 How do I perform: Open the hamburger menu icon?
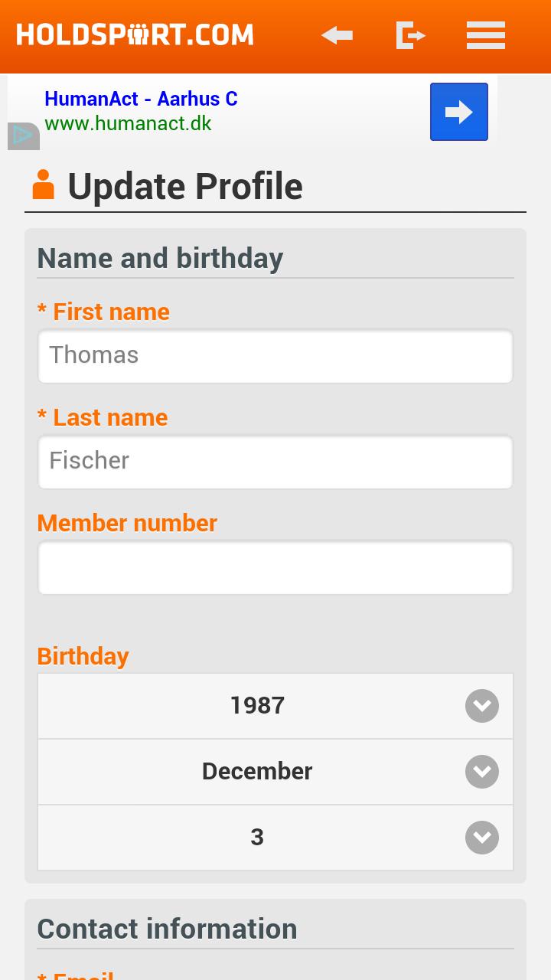(486, 35)
